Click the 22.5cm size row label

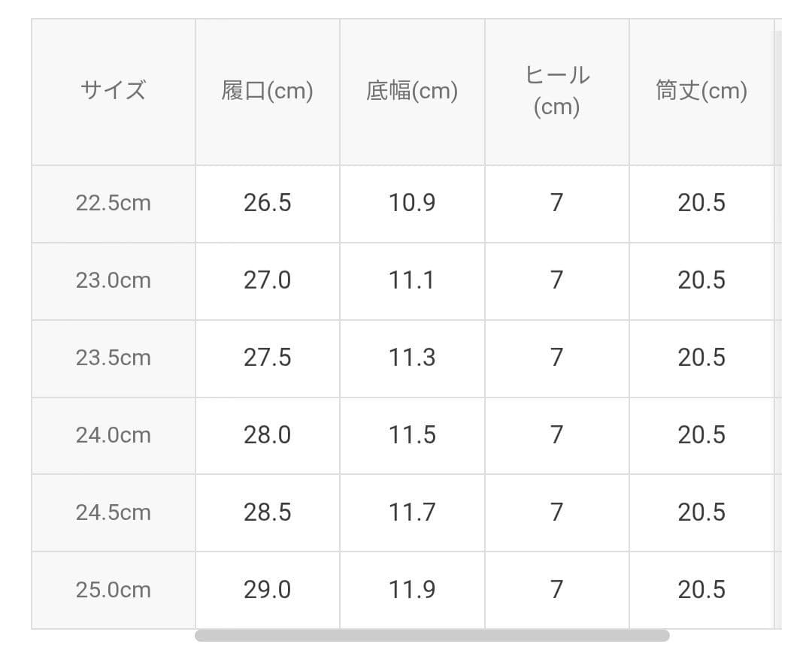point(114,204)
